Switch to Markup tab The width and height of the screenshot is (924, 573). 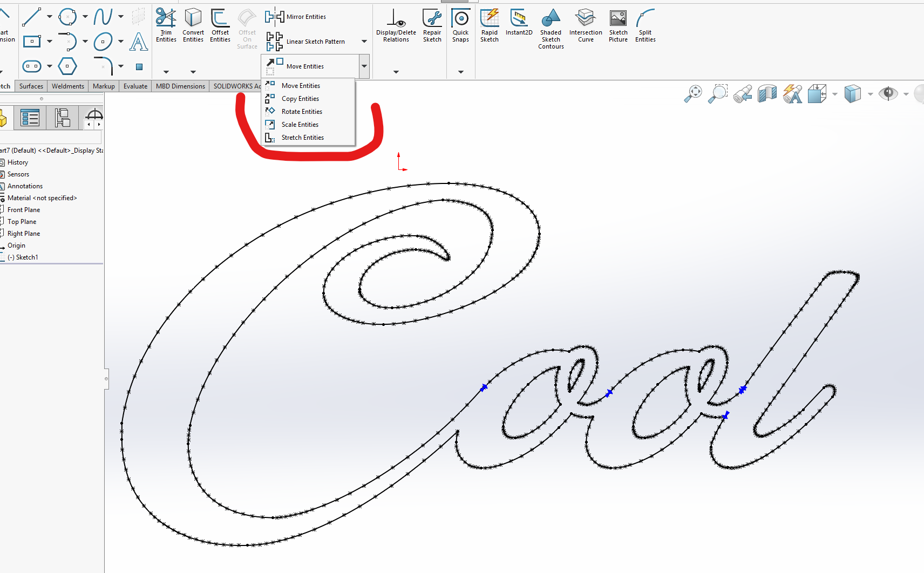(x=104, y=86)
